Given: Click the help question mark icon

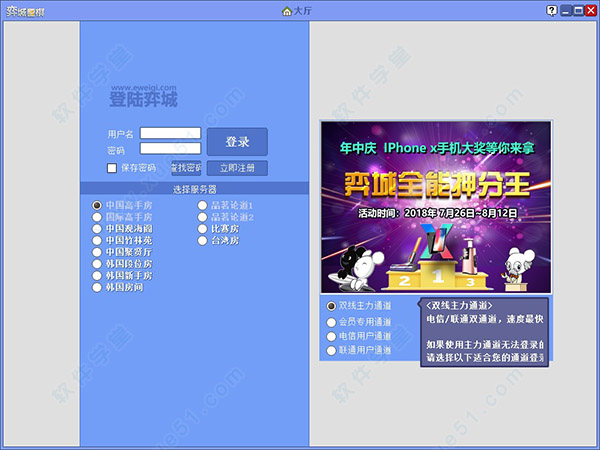Looking at the screenshot, I should coord(551,11).
